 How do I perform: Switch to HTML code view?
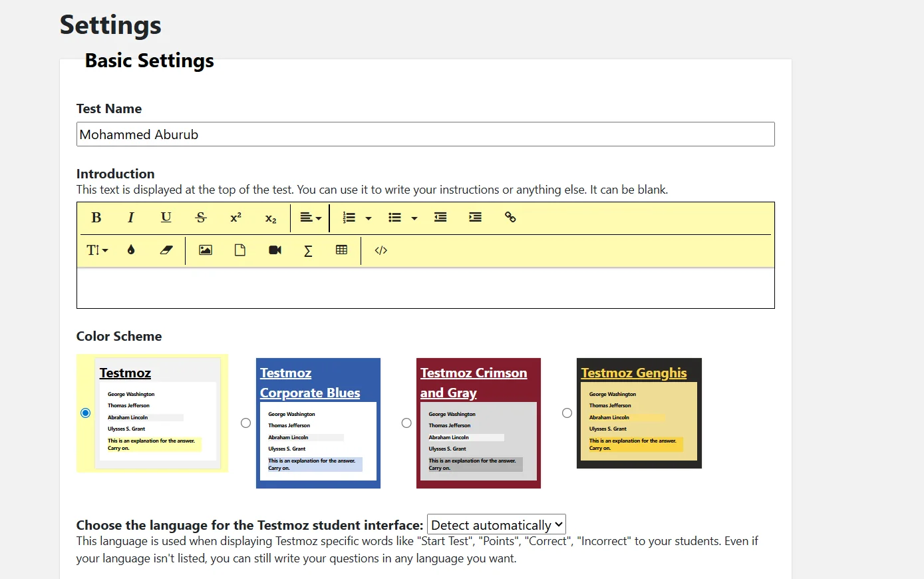coord(381,250)
